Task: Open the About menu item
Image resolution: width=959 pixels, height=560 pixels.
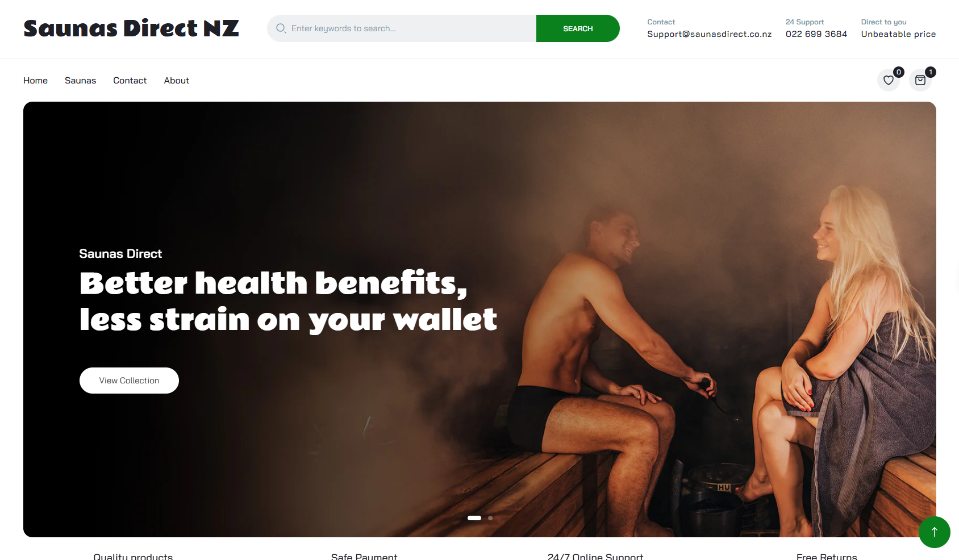Action: [176, 81]
